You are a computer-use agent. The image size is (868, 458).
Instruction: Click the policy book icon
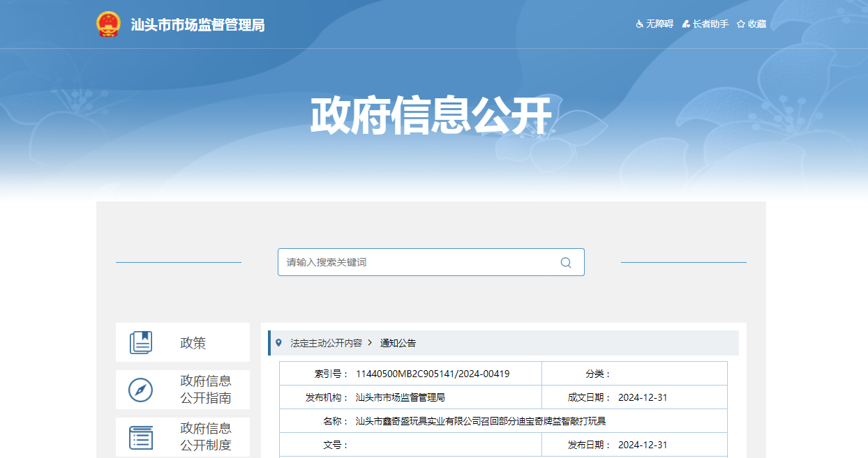[141, 343]
